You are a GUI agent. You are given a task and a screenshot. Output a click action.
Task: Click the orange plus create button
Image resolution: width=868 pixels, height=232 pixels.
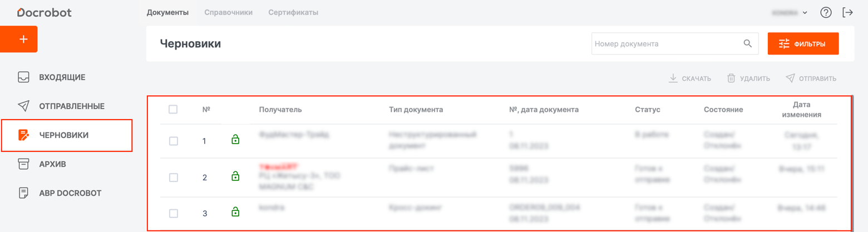[x=22, y=40]
